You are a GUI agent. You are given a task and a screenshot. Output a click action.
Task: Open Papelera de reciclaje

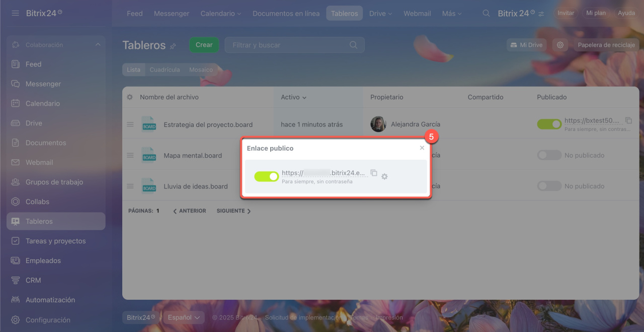[x=606, y=45]
